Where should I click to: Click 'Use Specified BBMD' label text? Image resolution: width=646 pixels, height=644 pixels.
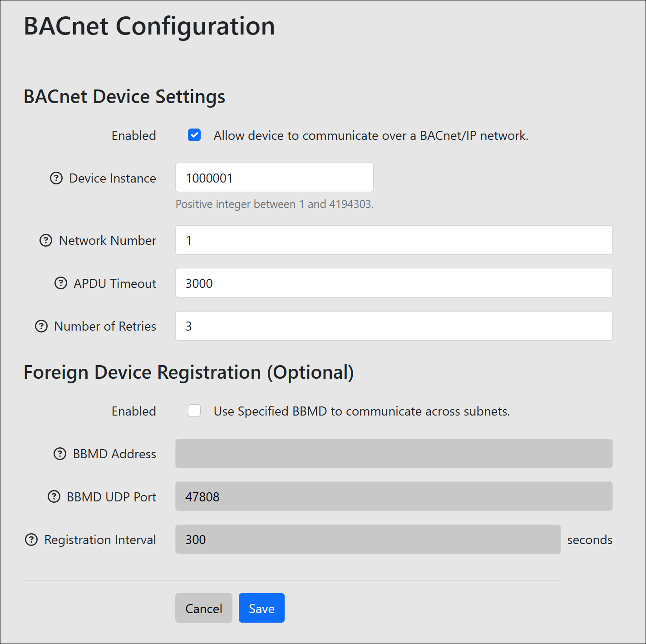point(361,411)
